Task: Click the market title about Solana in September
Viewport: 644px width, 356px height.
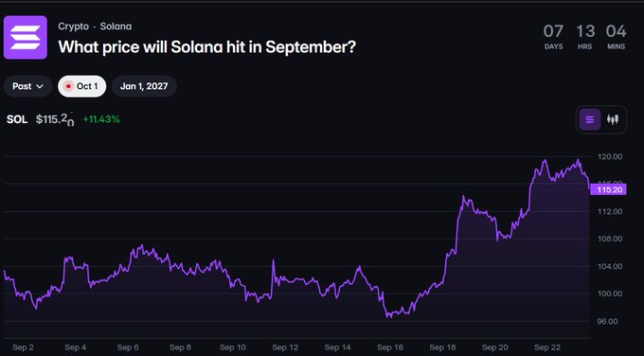Action: click(x=207, y=46)
